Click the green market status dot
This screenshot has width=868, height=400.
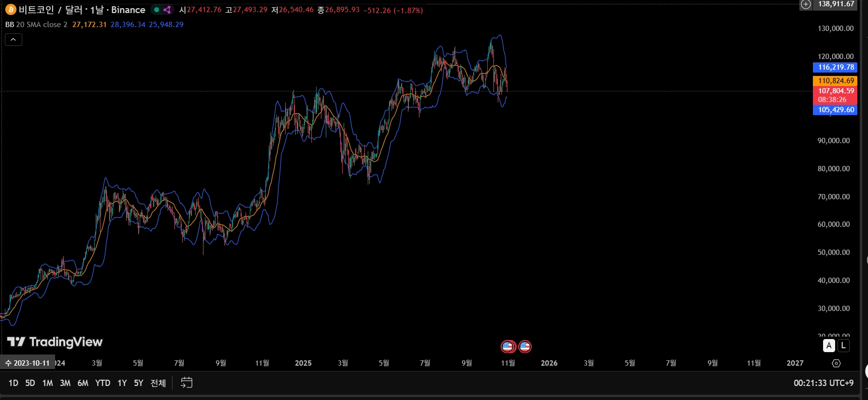pos(157,10)
